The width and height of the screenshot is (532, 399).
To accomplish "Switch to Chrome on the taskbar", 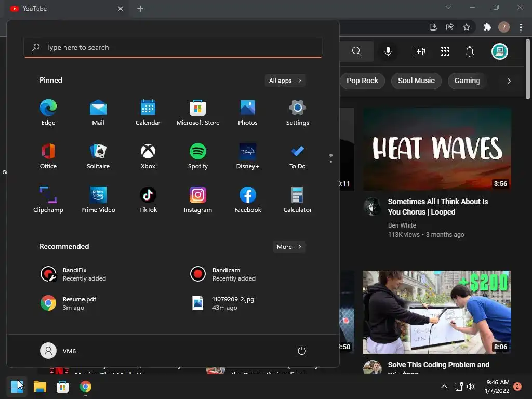I will pyautogui.click(x=86, y=387).
